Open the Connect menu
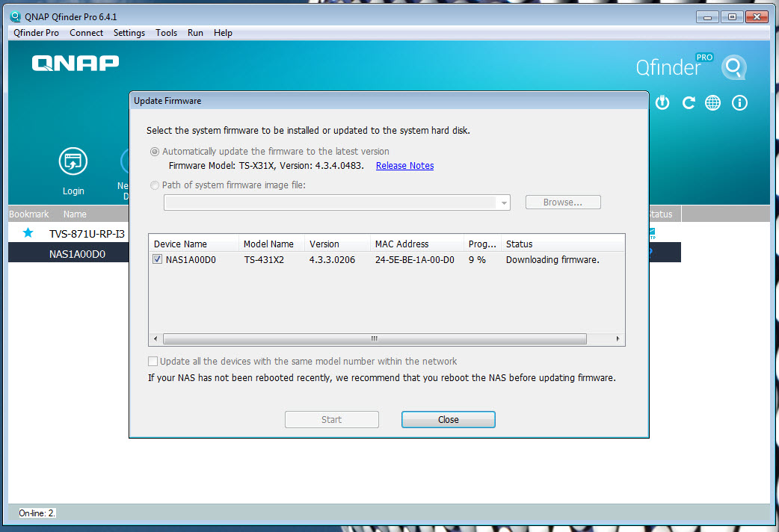 [x=86, y=33]
